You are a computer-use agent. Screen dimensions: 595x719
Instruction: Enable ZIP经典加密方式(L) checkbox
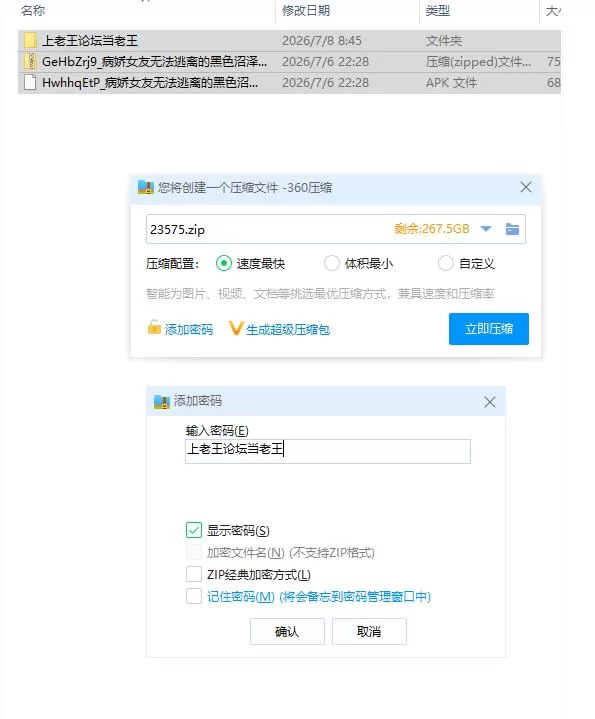[194, 574]
